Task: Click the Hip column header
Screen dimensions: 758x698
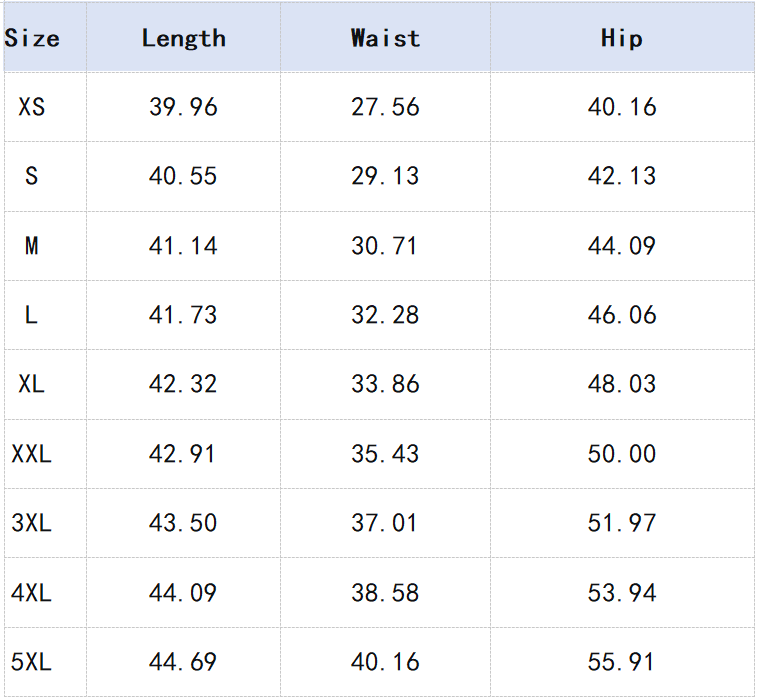Action: pyautogui.click(x=621, y=39)
